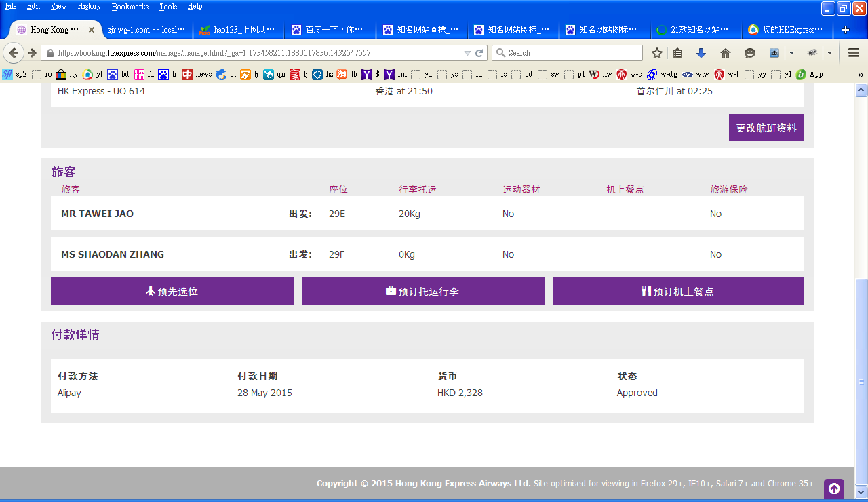868x502 pixels.
Task: Open dropdown beside the insect add-on icon
Action: (x=829, y=53)
